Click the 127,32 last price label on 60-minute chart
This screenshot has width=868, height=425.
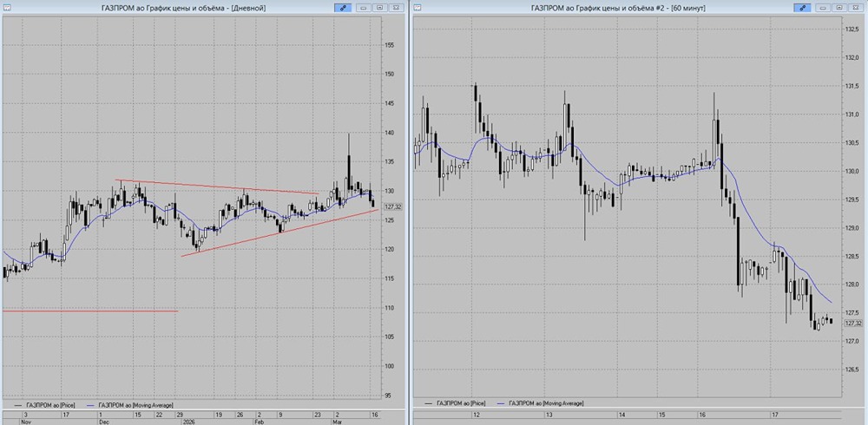(853, 324)
